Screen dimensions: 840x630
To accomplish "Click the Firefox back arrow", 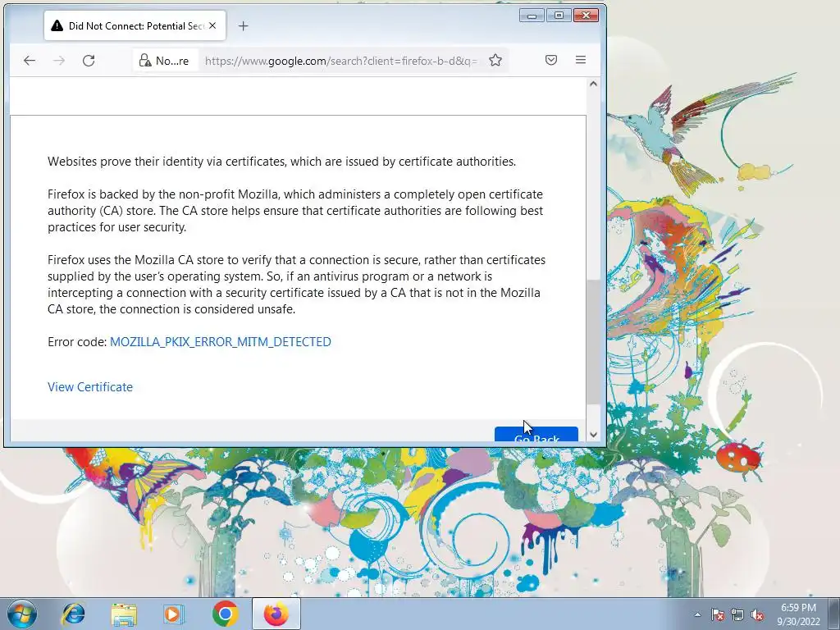I will (30, 61).
